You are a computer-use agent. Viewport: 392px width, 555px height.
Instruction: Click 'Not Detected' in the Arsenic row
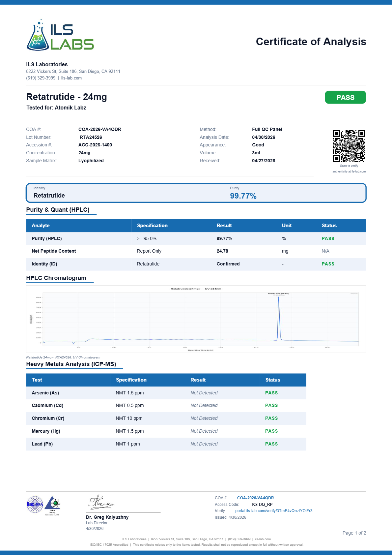204,393
